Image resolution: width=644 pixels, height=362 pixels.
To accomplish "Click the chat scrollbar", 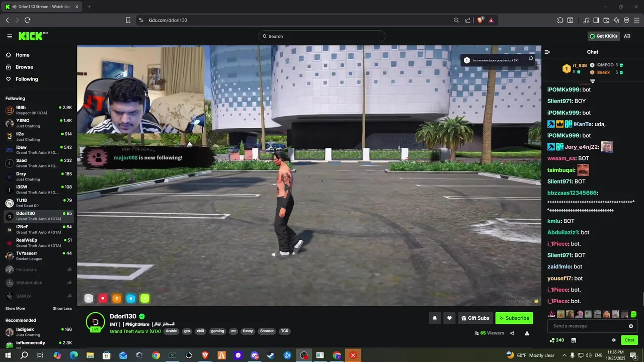I will [x=642, y=299].
